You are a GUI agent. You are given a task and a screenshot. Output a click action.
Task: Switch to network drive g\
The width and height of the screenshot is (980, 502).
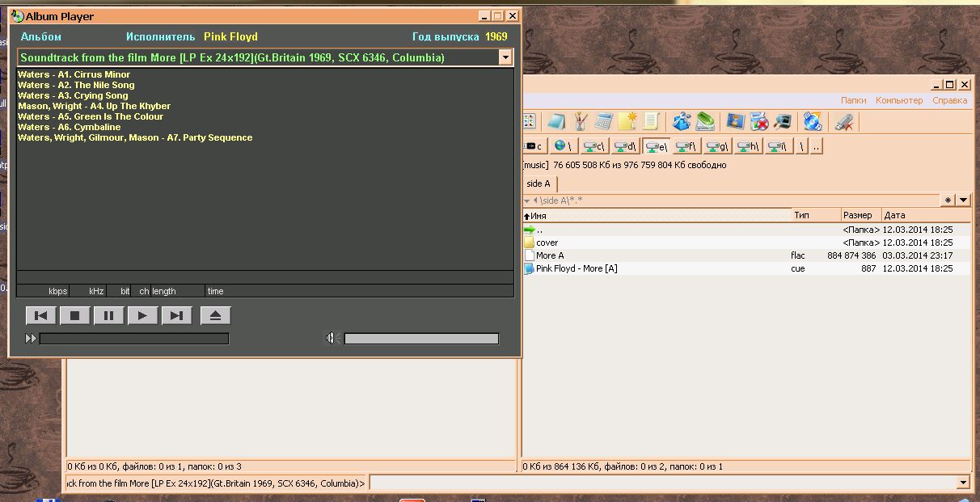click(717, 146)
